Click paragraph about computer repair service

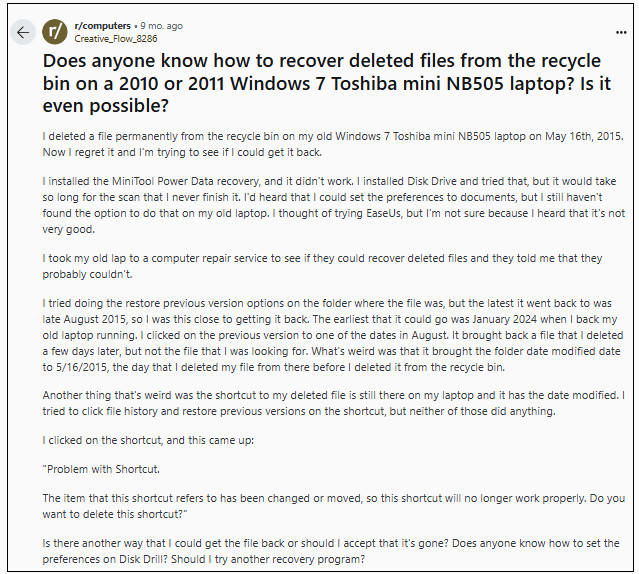coord(322,266)
